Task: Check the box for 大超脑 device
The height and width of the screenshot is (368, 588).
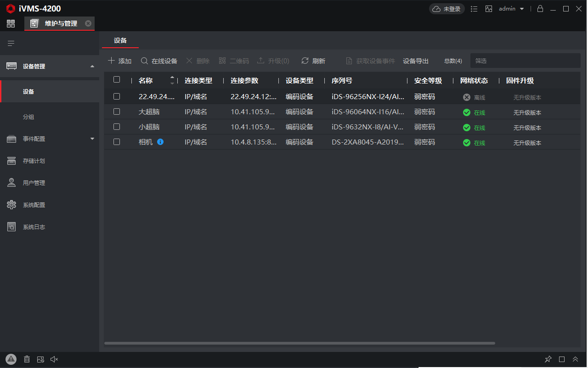Action: point(117,112)
